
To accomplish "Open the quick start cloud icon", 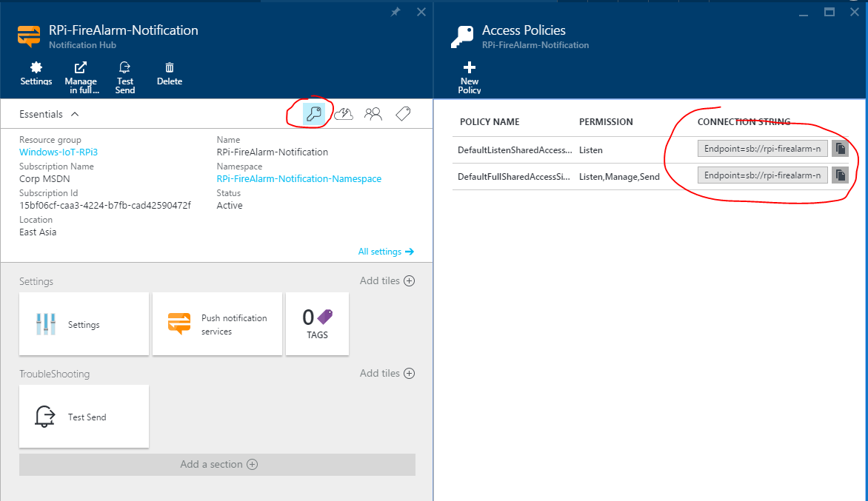I will (344, 114).
